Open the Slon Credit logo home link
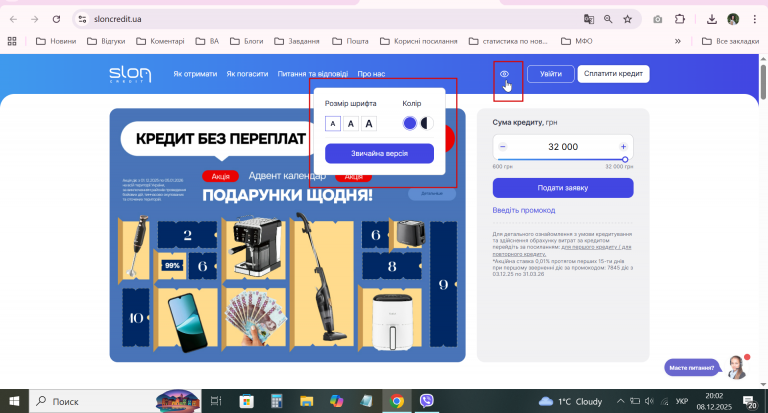The image size is (768, 413). click(130, 74)
